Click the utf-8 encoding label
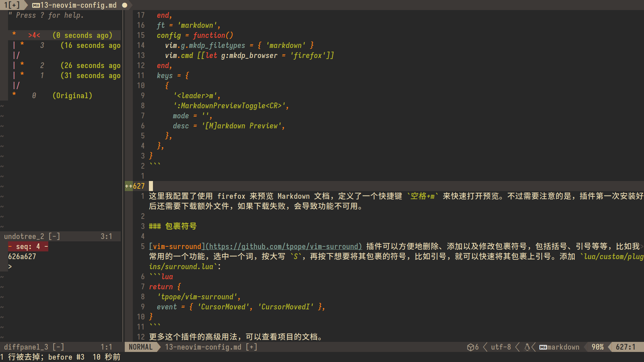Image resolution: width=644 pixels, height=362 pixels. click(501, 347)
